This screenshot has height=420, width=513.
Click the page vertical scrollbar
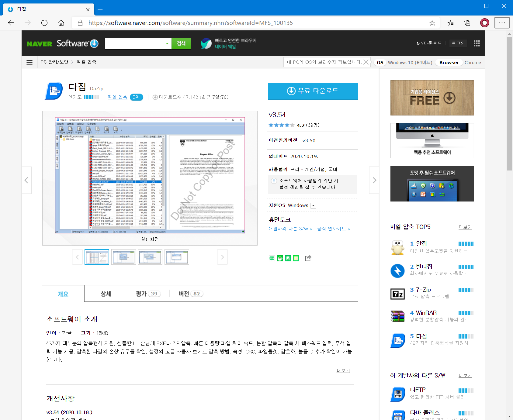pyautogui.click(x=509, y=103)
